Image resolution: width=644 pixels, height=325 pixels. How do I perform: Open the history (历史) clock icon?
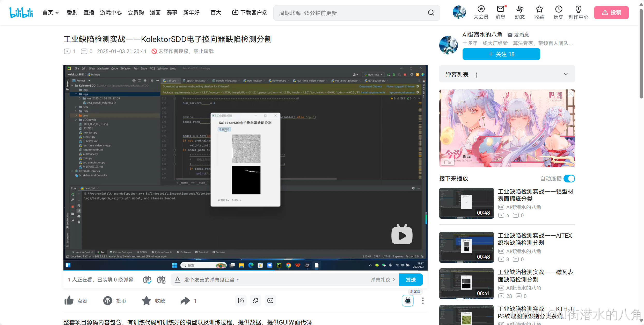point(559,9)
